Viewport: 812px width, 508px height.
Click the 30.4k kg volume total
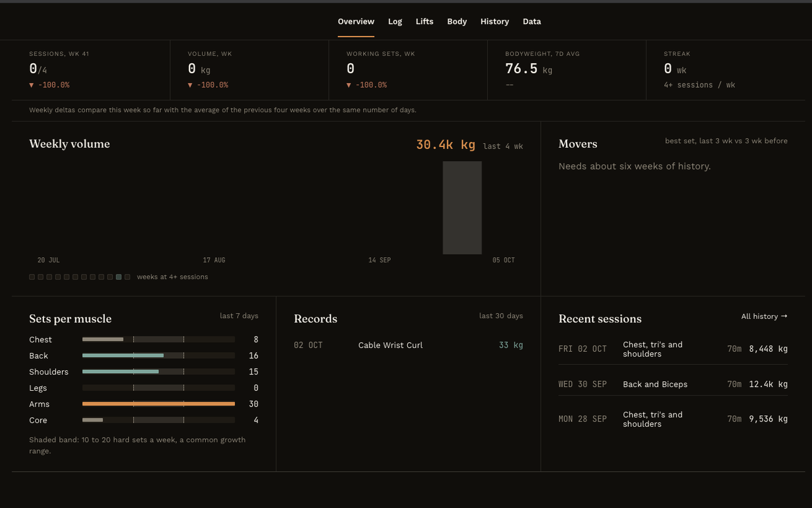445,145
